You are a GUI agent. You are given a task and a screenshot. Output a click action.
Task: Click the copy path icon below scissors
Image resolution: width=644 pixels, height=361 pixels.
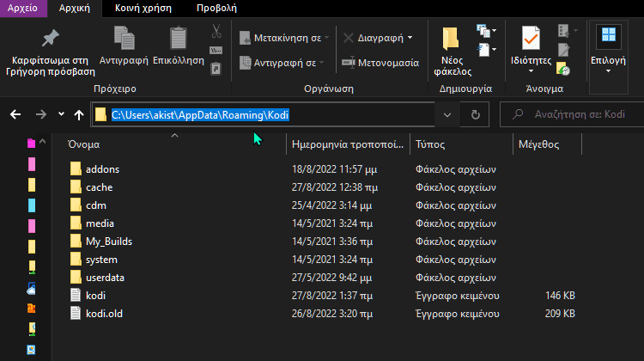pos(216,51)
